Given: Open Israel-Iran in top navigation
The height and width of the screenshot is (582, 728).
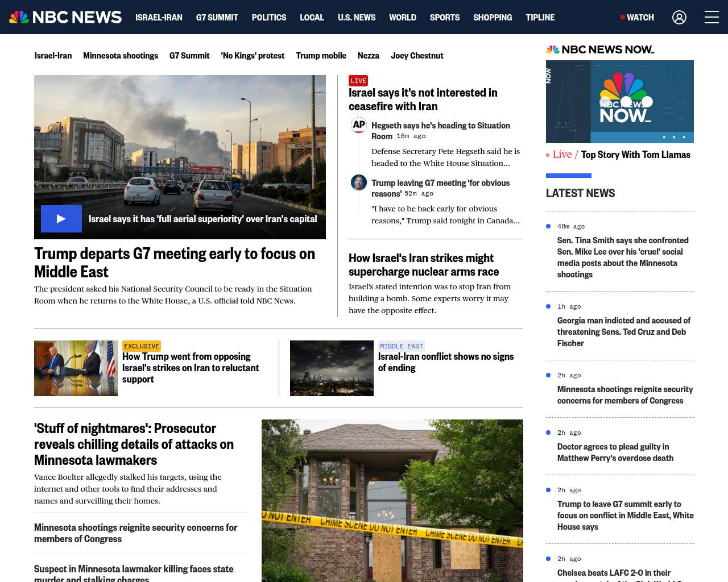Looking at the screenshot, I should click(159, 18).
